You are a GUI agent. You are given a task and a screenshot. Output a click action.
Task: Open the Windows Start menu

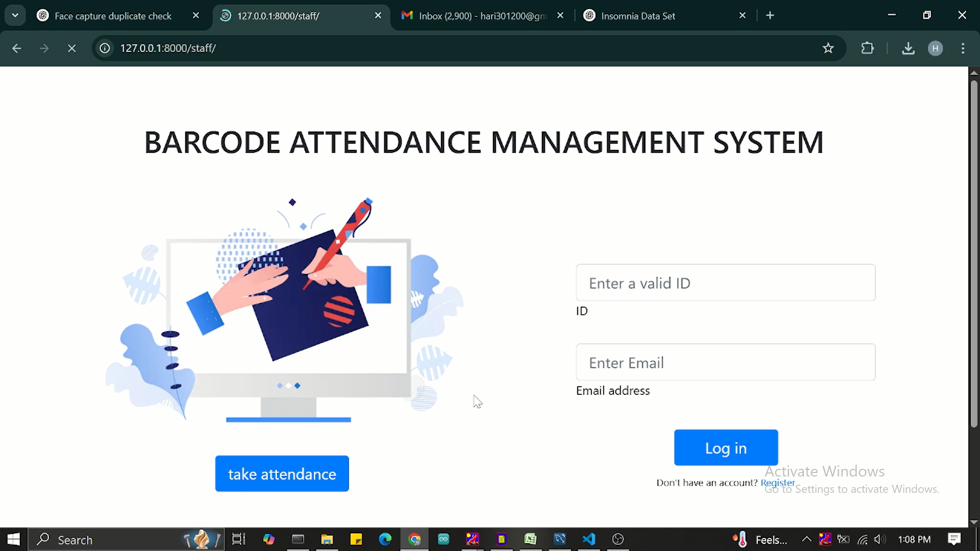tap(13, 539)
